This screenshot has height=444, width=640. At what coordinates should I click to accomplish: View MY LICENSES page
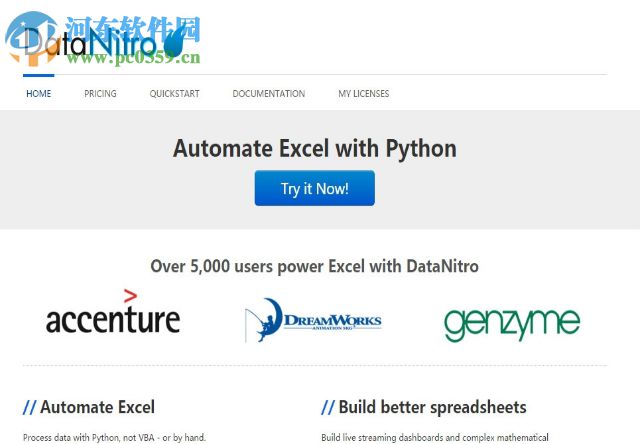[364, 93]
